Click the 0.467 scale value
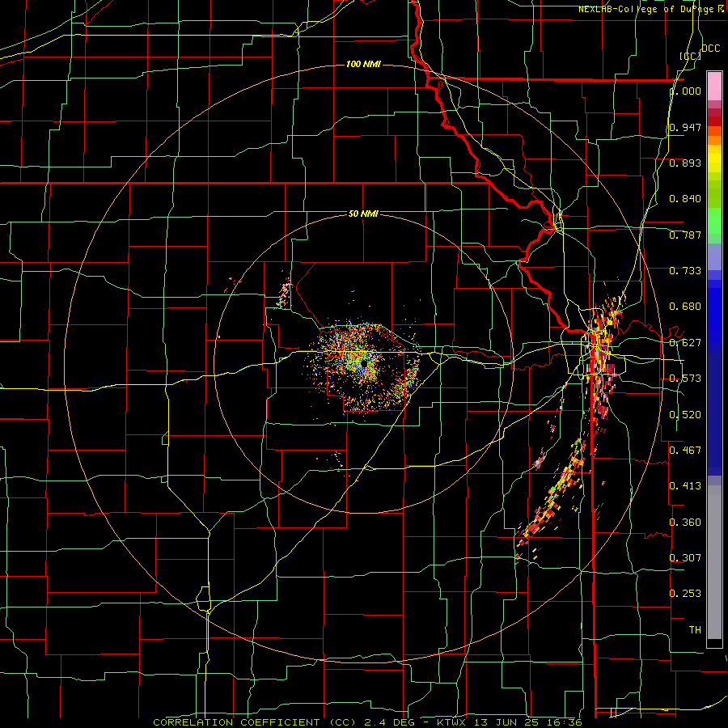This screenshot has width=728, height=728. [x=685, y=451]
